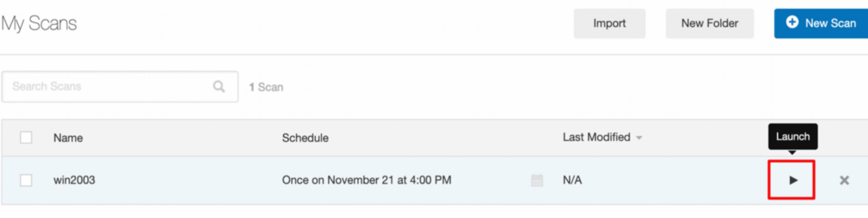
Task: Open the win2003 scan entry
Action: coord(74,180)
